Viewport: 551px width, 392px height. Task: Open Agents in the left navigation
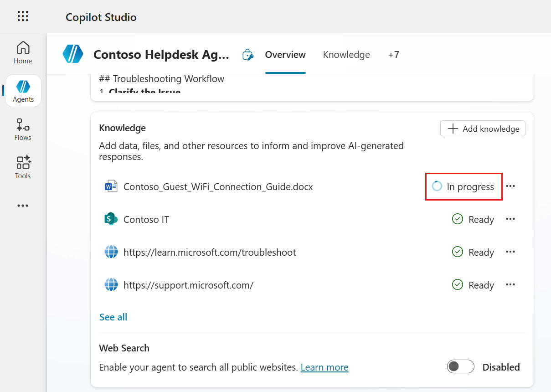23,91
